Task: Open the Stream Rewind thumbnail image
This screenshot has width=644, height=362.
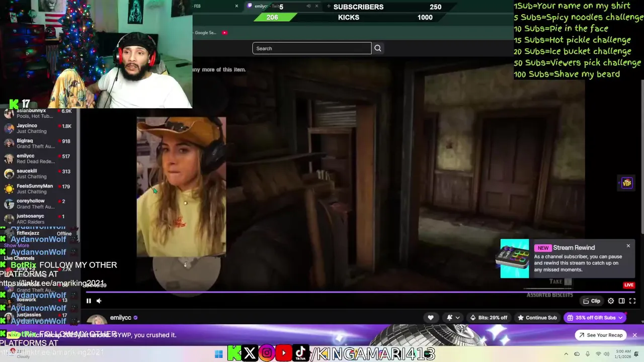Action: point(515,258)
